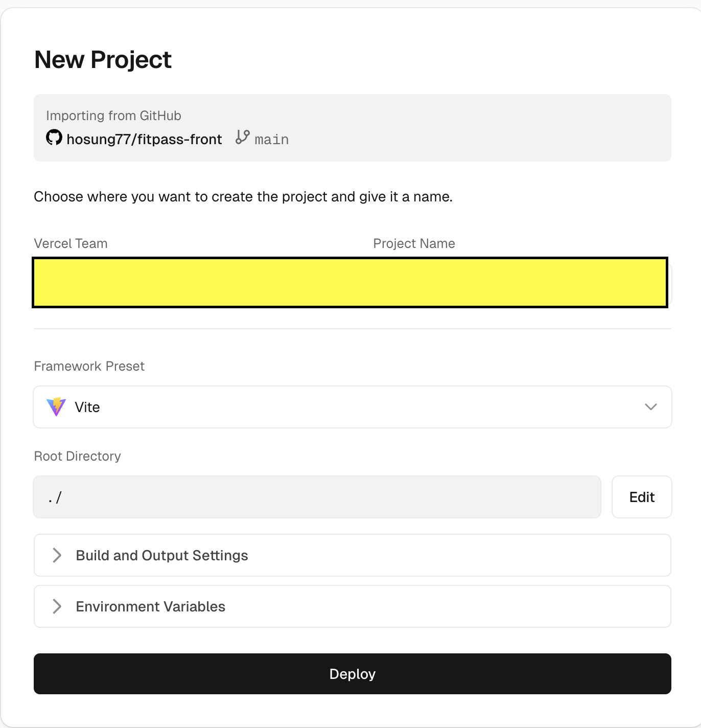Click the chevron on Environment Variables
The width and height of the screenshot is (701, 728).
pyautogui.click(x=56, y=606)
